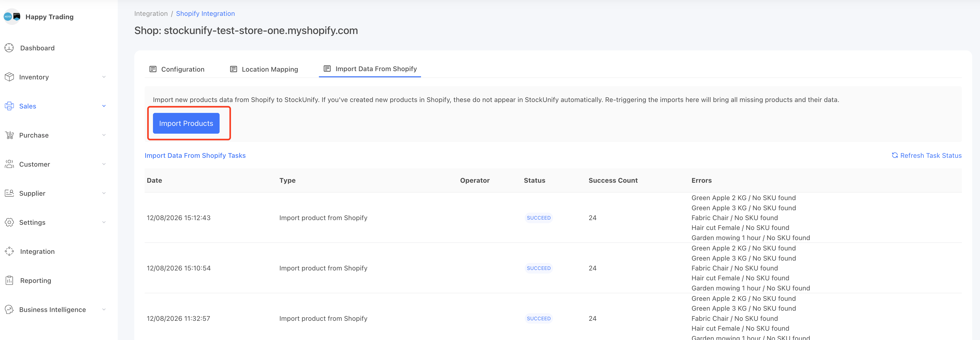Screen dimensions: 980x340
Task: Collapse the Sales menu chevron
Action: coord(104,106)
